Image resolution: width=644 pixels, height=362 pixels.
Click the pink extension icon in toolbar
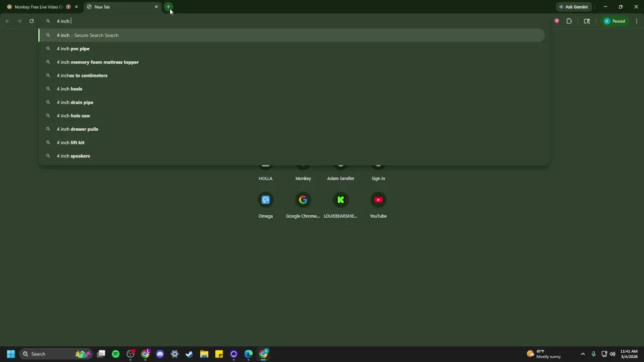tap(557, 21)
